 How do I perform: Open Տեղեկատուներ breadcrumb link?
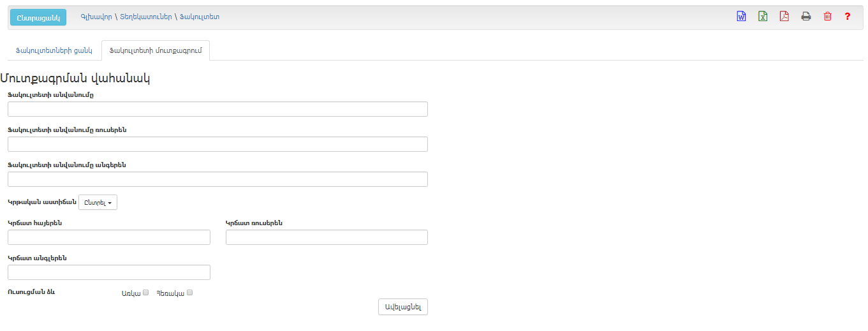click(146, 17)
